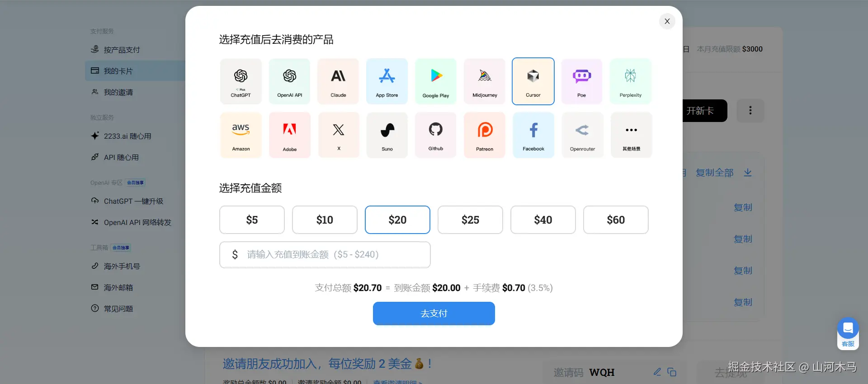This screenshot has height=384, width=868.
Task: Select the App Store product tile
Action: point(387,81)
